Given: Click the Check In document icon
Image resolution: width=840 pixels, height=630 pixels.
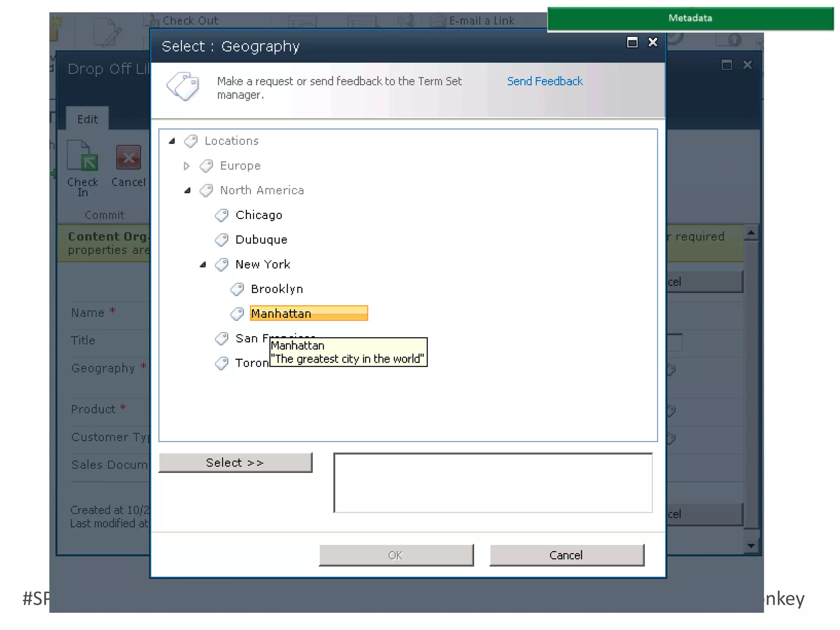Looking at the screenshot, I should coord(82,156).
